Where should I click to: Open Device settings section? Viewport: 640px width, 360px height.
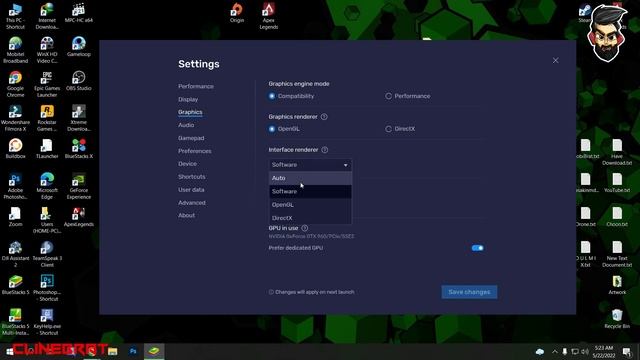(x=187, y=164)
